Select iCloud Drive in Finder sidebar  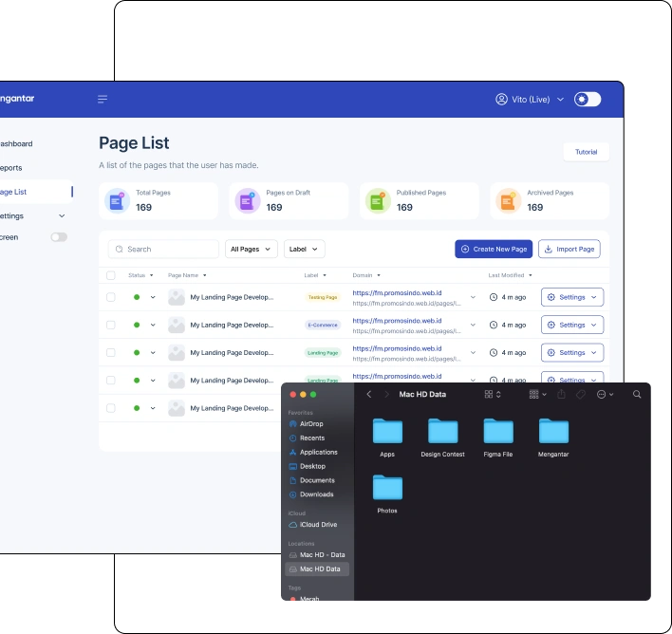(318, 525)
